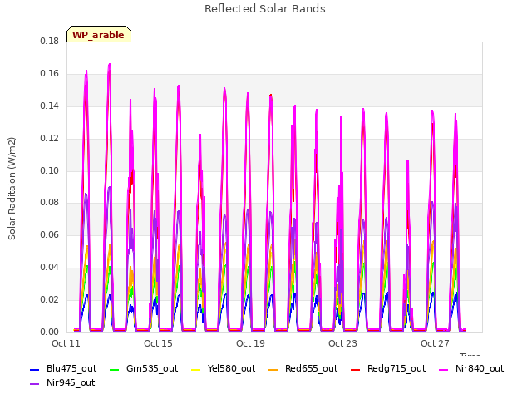This screenshot has width=532, height=399.
Task: Click the Reflected Solar Bands chart title
Action: coord(265,9)
